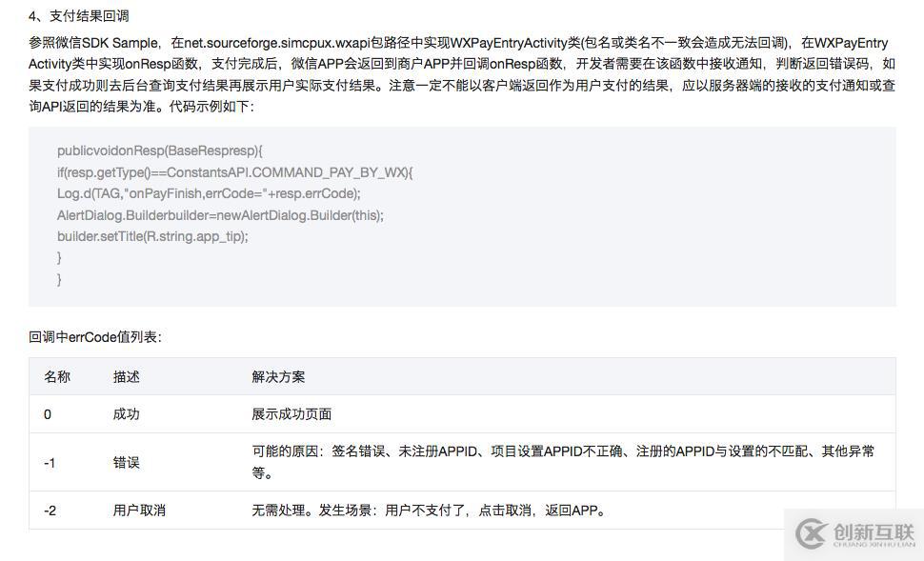The image size is (924, 561).
Task: Click the table header '描述'
Action: (x=126, y=376)
